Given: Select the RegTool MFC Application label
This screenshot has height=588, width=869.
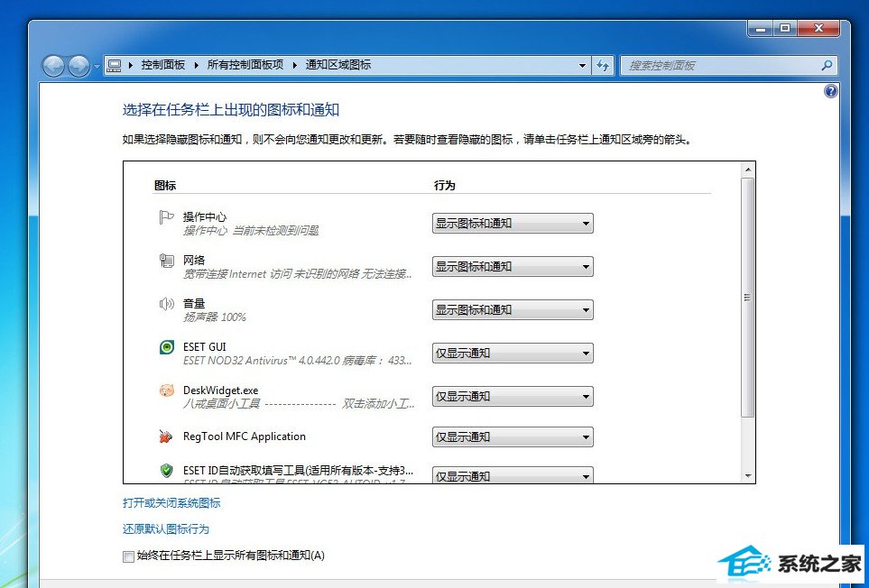Looking at the screenshot, I should coord(245,436).
